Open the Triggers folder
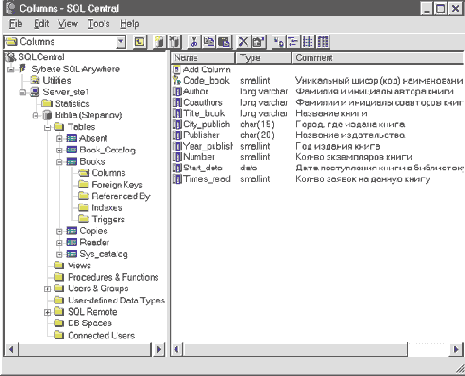Image resolution: width=465 pixels, height=376 pixels. click(101, 219)
